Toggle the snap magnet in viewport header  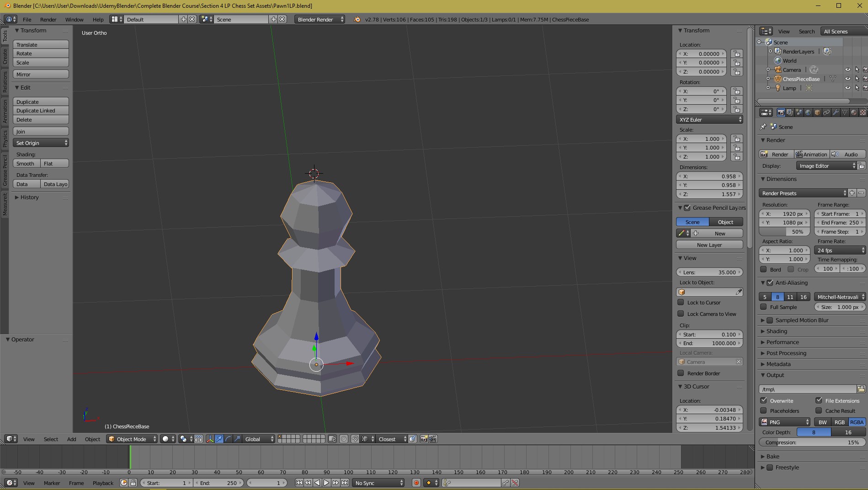tap(355, 439)
